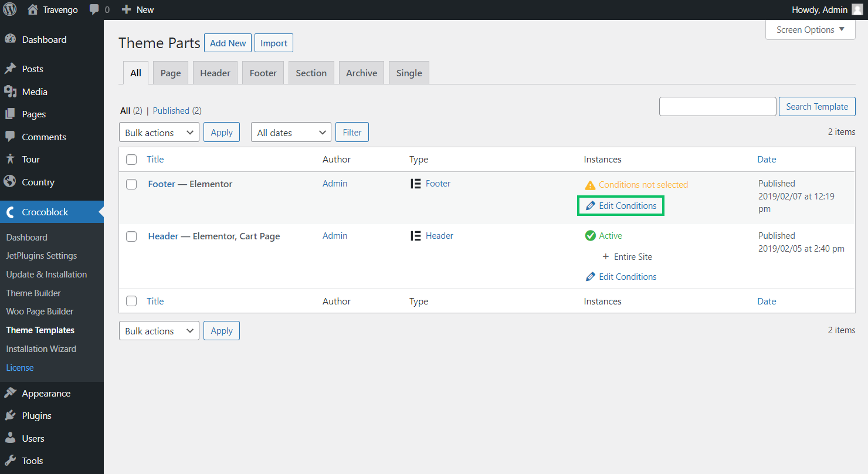Viewport: 868px width, 474px height.
Task: Click the green Active check icon
Action: click(591, 236)
